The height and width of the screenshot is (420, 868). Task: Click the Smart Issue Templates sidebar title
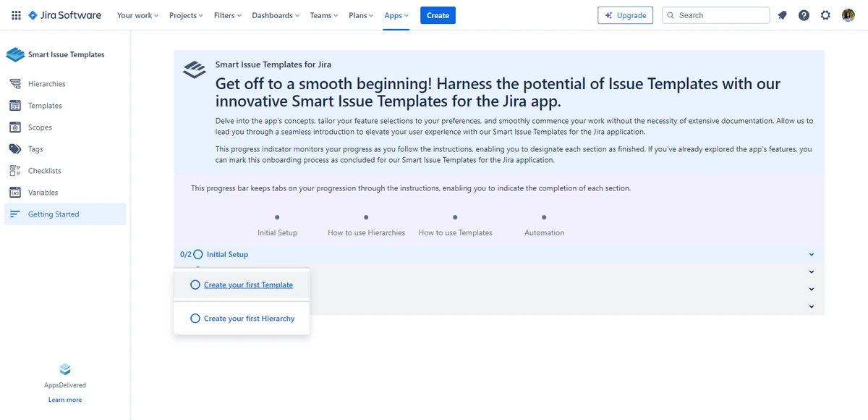(66, 54)
